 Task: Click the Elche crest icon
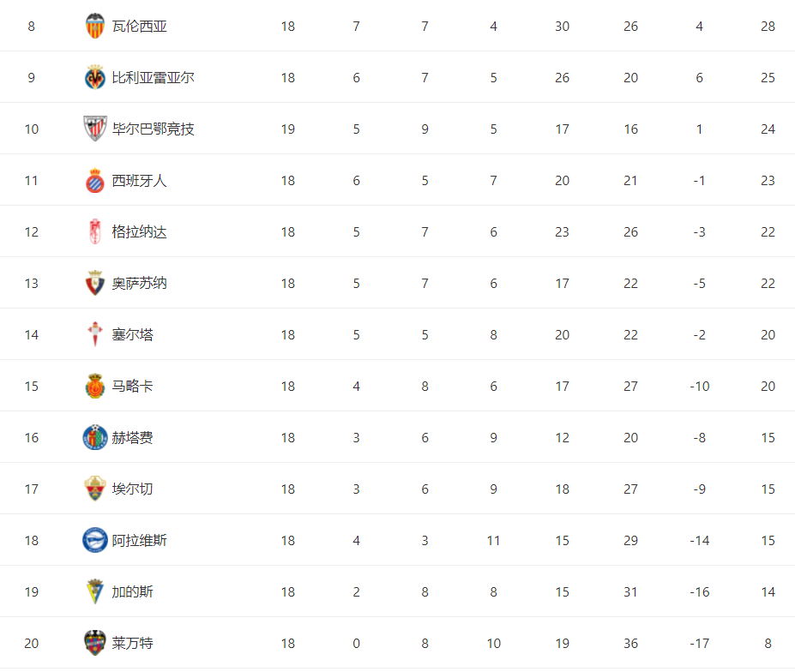pyautogui.click(x=95, y=489)
